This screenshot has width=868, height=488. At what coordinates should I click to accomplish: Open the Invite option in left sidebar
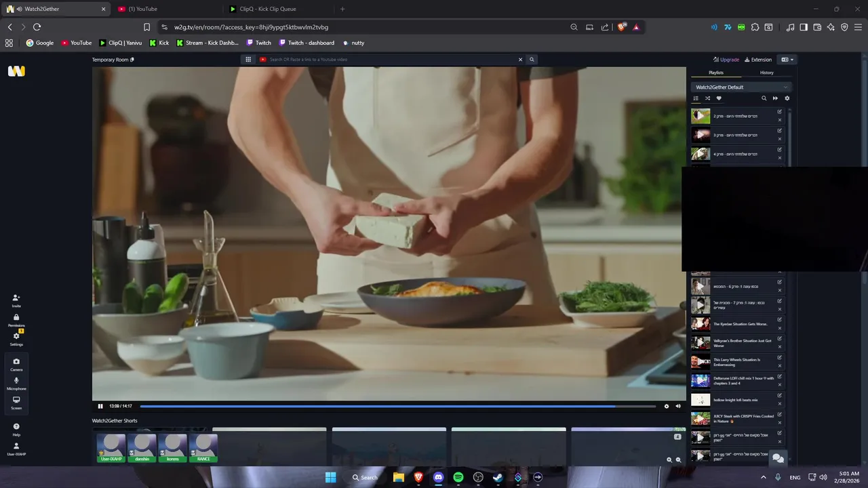point(16,300)
